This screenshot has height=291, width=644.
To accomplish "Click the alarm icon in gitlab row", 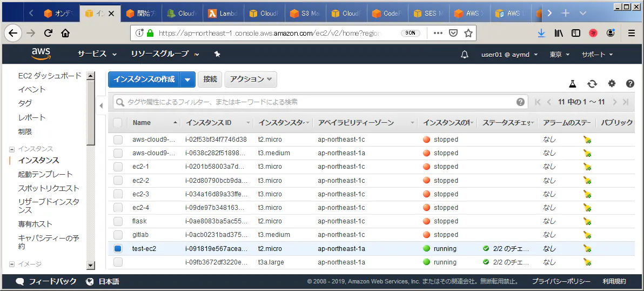I will coord(587,235).
